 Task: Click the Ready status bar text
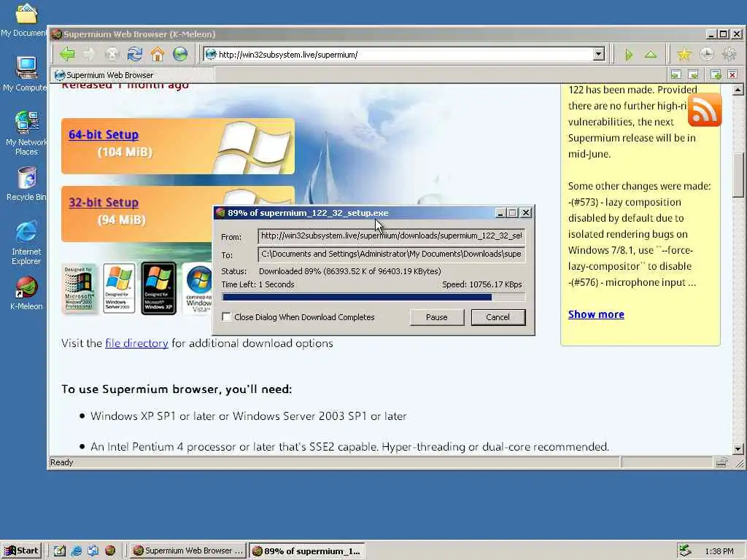[x=61, y=462]
